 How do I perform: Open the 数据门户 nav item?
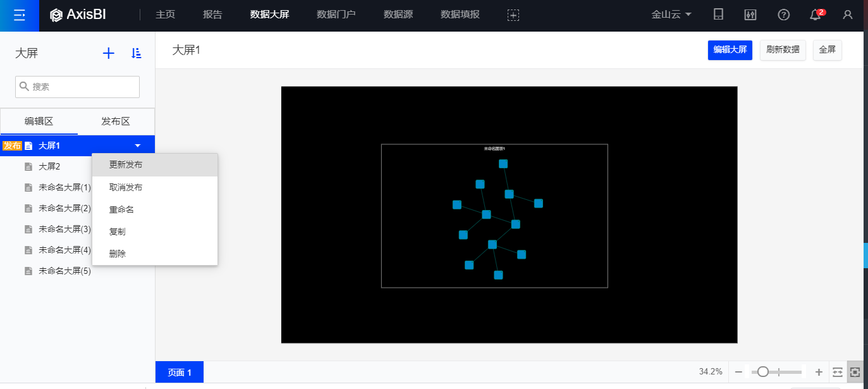coord(336,15)
